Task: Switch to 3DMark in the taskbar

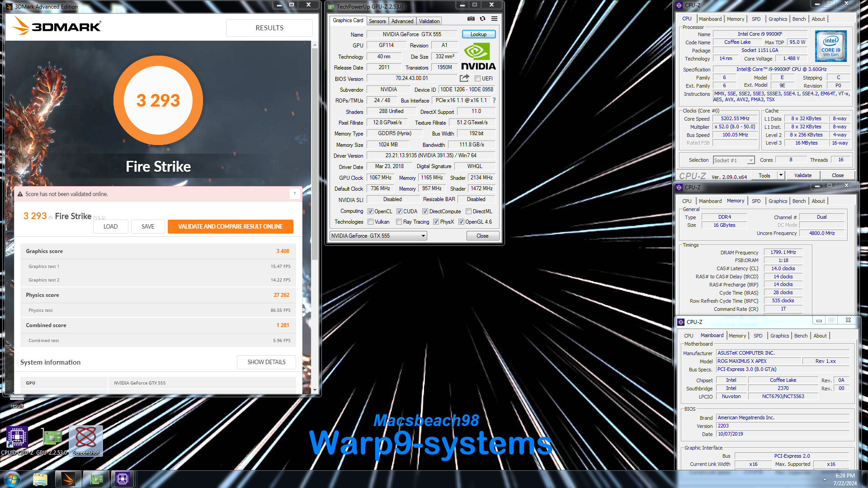Action: [68, 479]
